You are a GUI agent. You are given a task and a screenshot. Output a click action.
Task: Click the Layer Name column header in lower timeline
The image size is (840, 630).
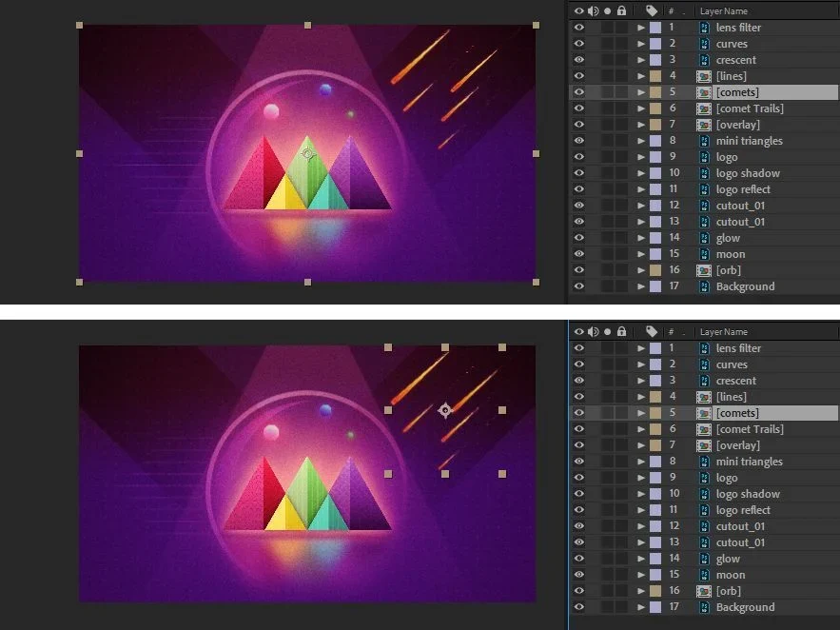point(724,331)
